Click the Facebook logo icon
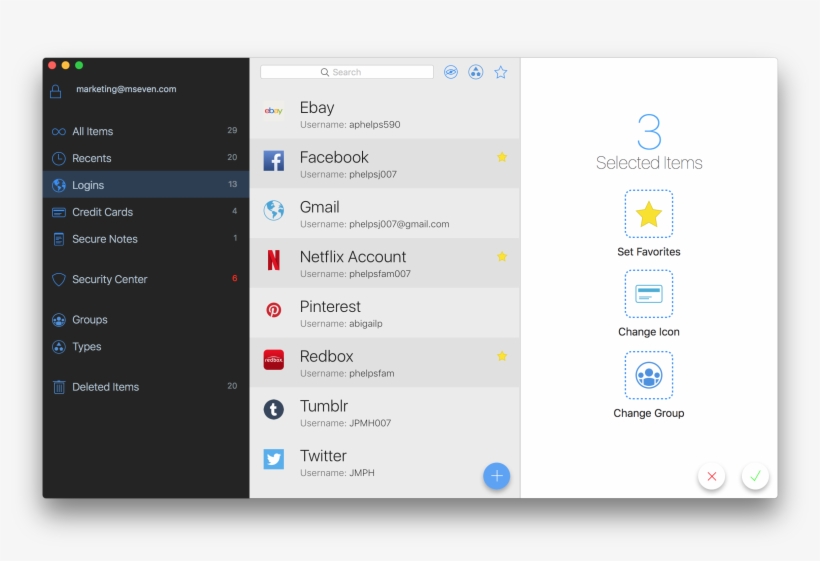Screen dimensions: 820x561 pyautogui.click(x=274, y=161)
